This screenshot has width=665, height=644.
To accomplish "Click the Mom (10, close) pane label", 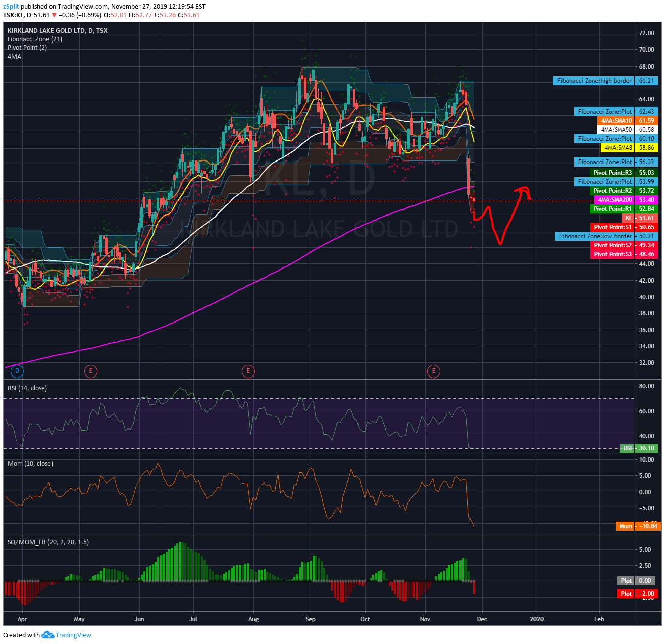I will 30,464.
